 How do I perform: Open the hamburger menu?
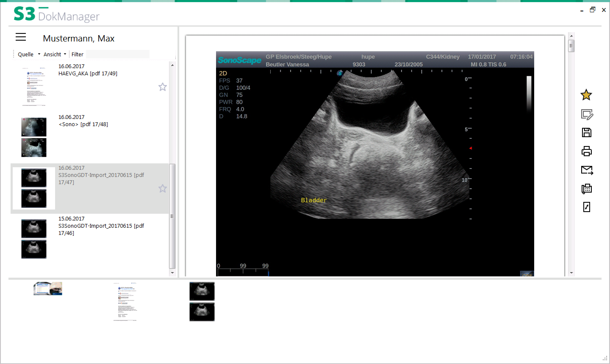(21, 37)
